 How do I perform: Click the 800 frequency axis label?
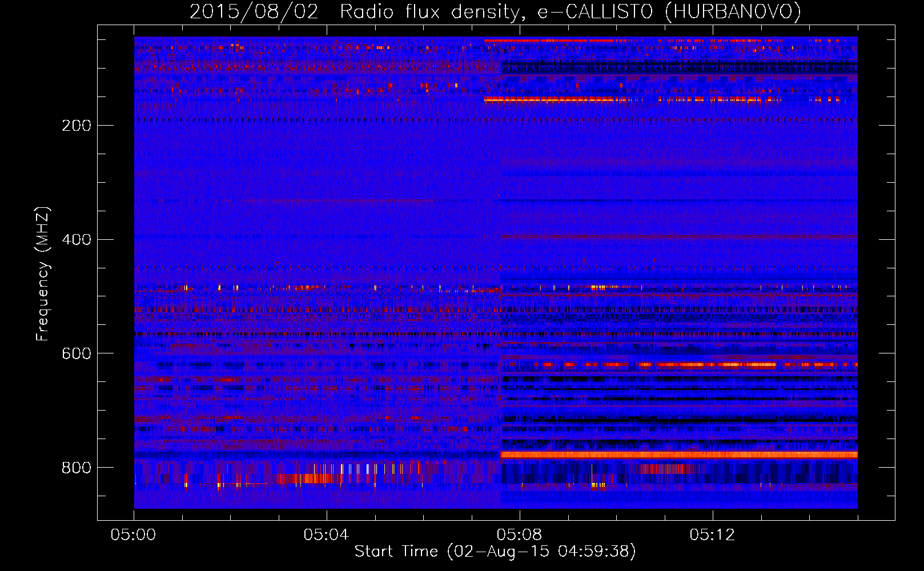tap(77, 468)
